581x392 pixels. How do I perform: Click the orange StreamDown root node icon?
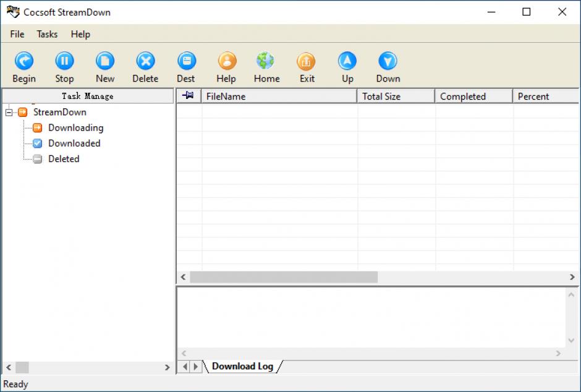click(23, 112)
